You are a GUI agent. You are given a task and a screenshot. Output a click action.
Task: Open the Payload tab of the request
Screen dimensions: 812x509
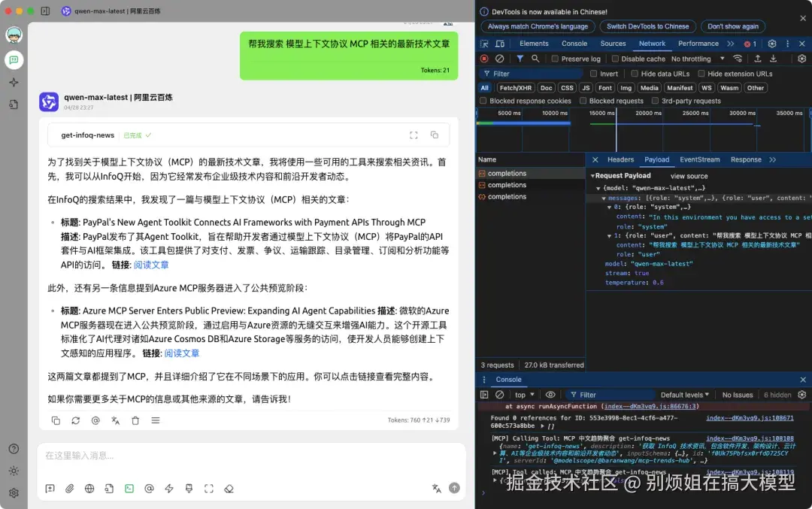[656, 159]
